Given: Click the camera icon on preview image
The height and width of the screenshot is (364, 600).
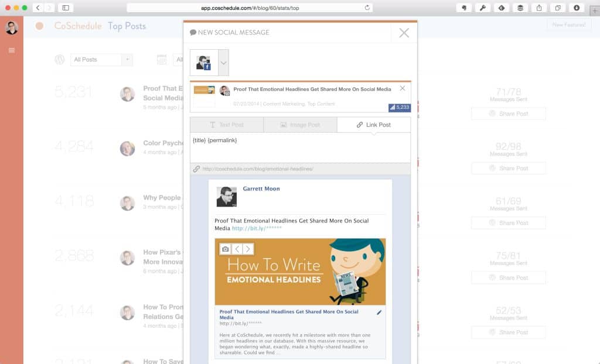Looking at the screenshot, I should (x=226, y=249).
